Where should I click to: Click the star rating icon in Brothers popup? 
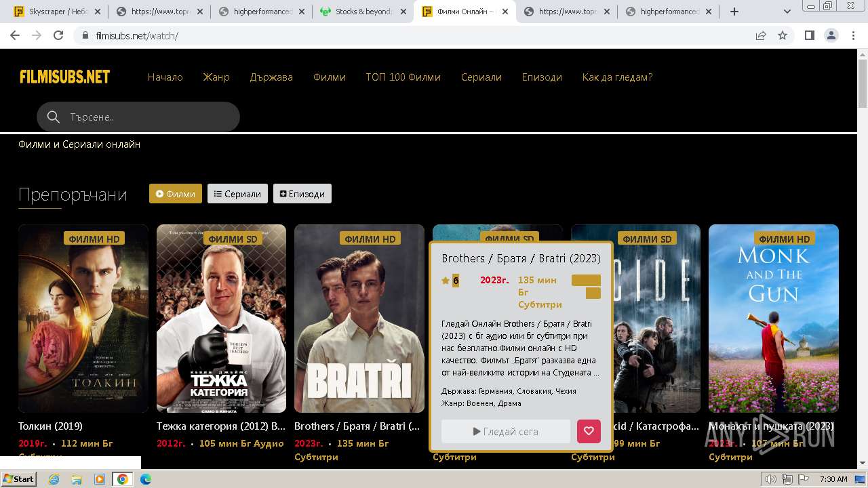[446, 281]
